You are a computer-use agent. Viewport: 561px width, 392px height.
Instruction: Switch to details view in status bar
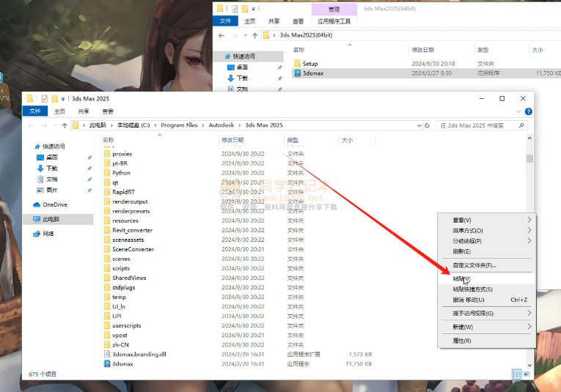517,374
